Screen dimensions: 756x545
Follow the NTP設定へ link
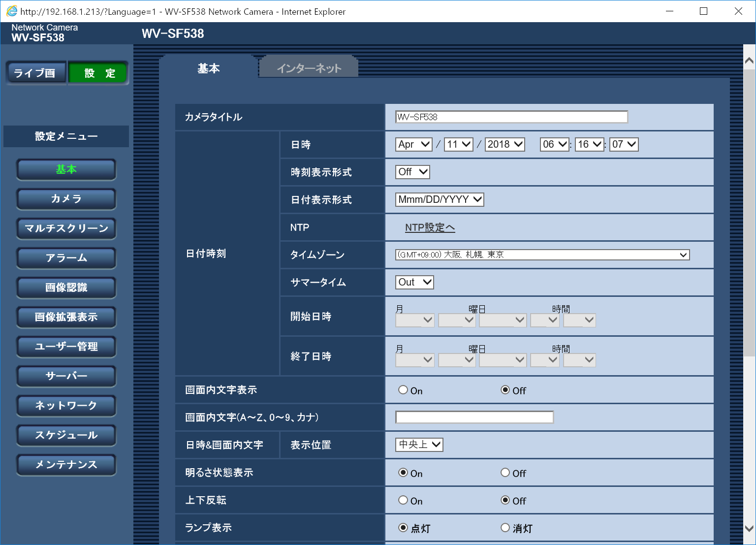click(x=430, y=227)
